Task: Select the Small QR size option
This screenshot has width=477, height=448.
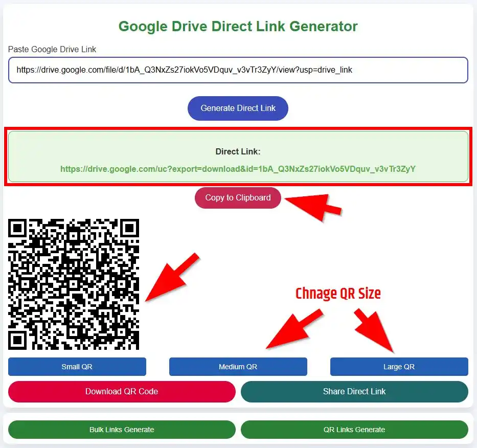Action: coord(77,366)
